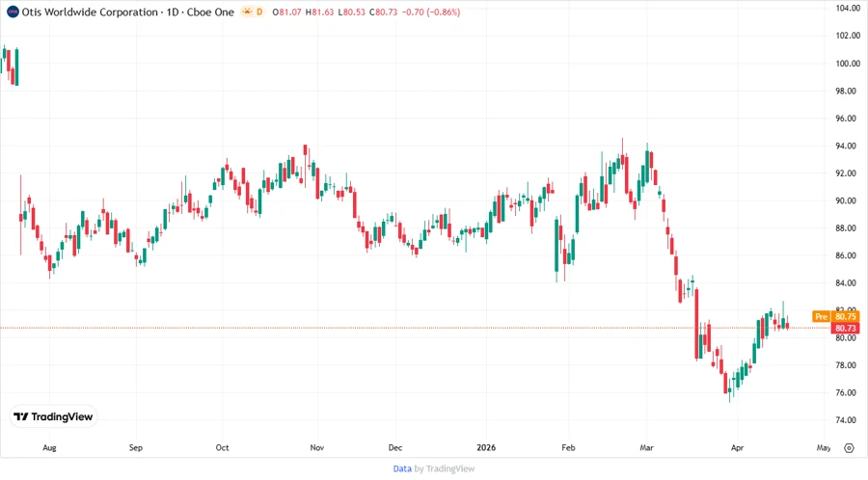Click the Aug label on the time axis
Screen dimensions: 868x480
(x=49, y=447)
